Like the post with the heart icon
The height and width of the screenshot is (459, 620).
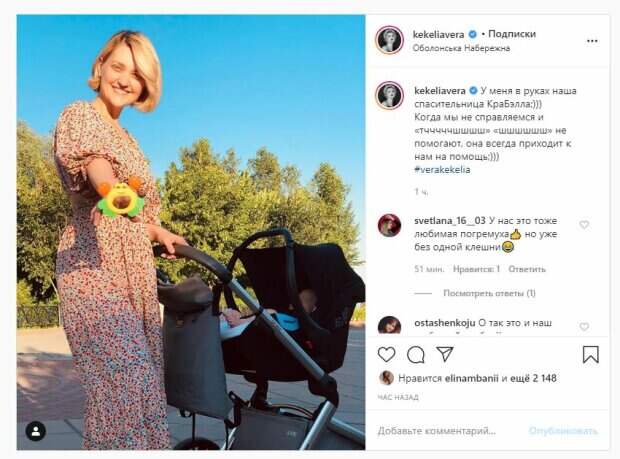click(x=386, y=354)
